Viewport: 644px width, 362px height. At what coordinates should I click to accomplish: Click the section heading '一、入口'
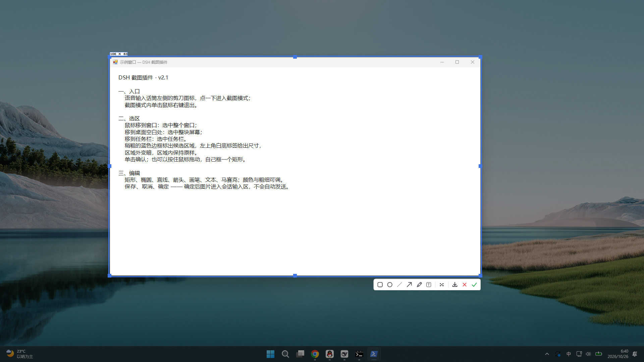click(129, 92)
